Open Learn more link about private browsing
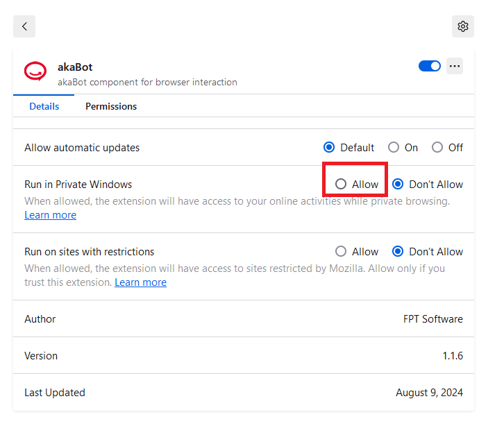Image resolution: width=504 pixels, height=426 pixels. pyautogui.click(x=51, y=215)
